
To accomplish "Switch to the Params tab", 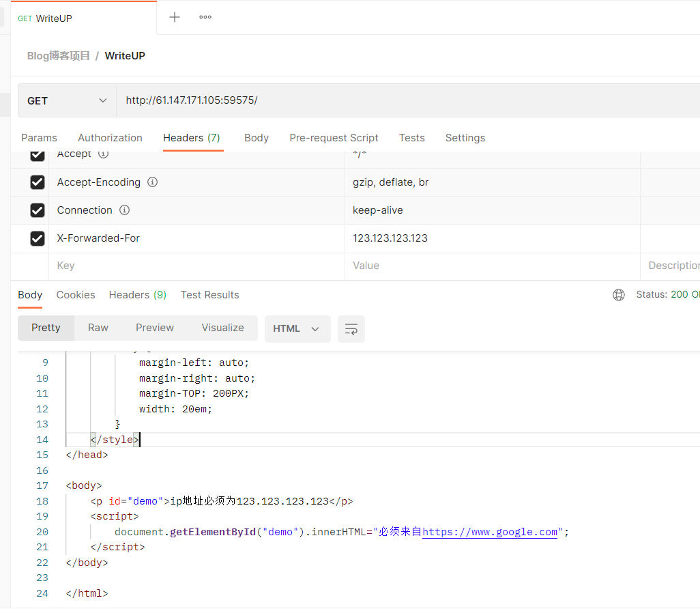I will point(40,138).
